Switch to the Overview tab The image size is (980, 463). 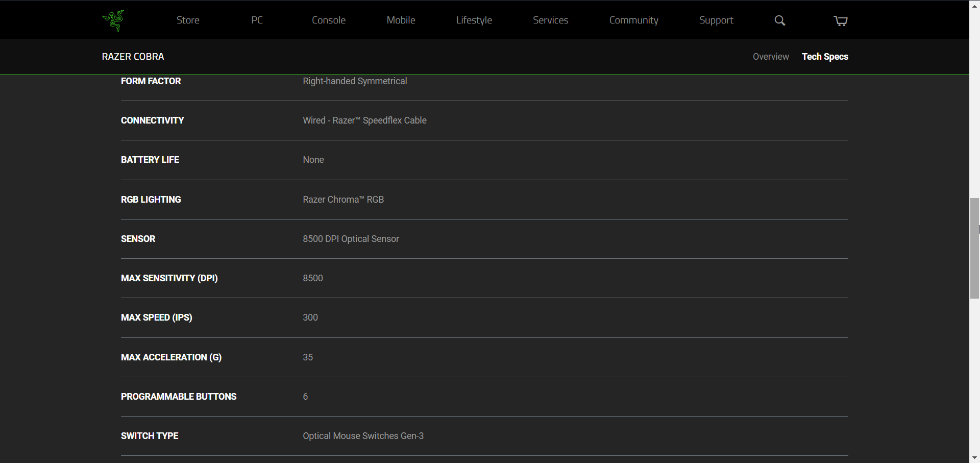tap(771, 57)
